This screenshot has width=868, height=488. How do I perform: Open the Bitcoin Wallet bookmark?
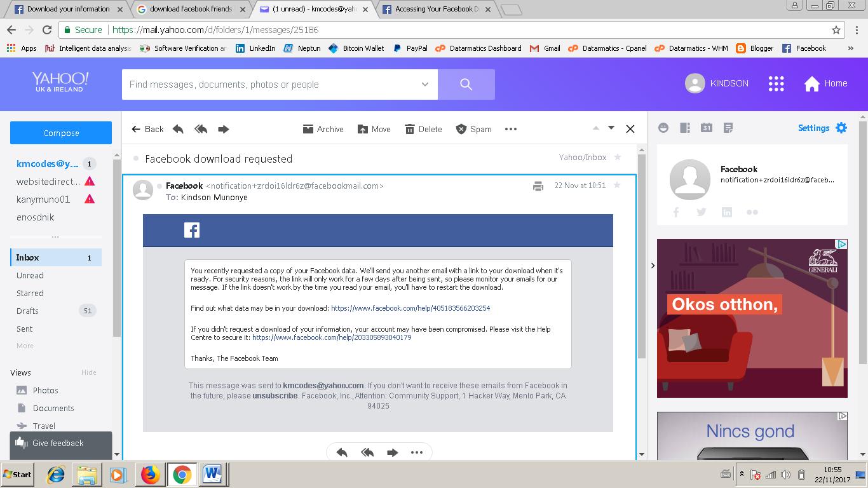point(356,48)
